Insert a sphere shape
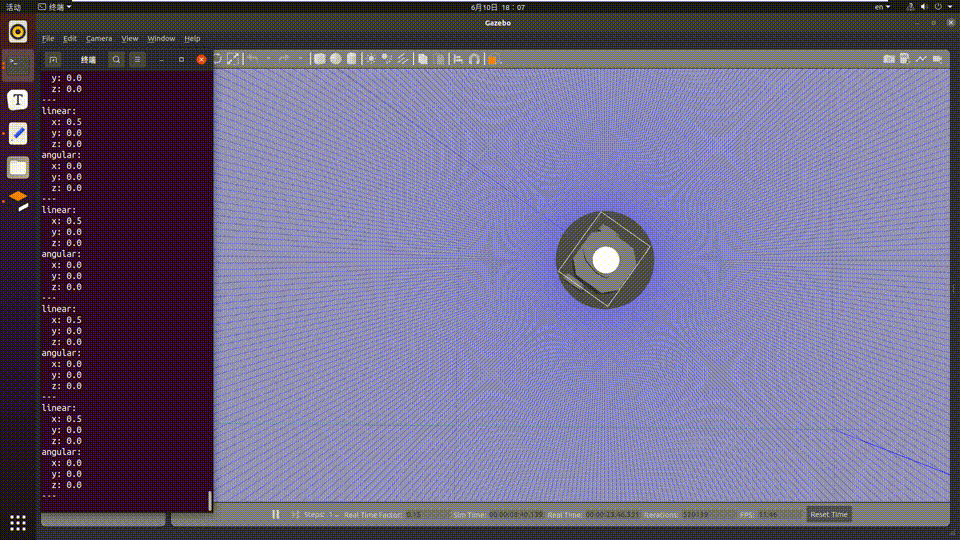 click(x=336, y=59)
